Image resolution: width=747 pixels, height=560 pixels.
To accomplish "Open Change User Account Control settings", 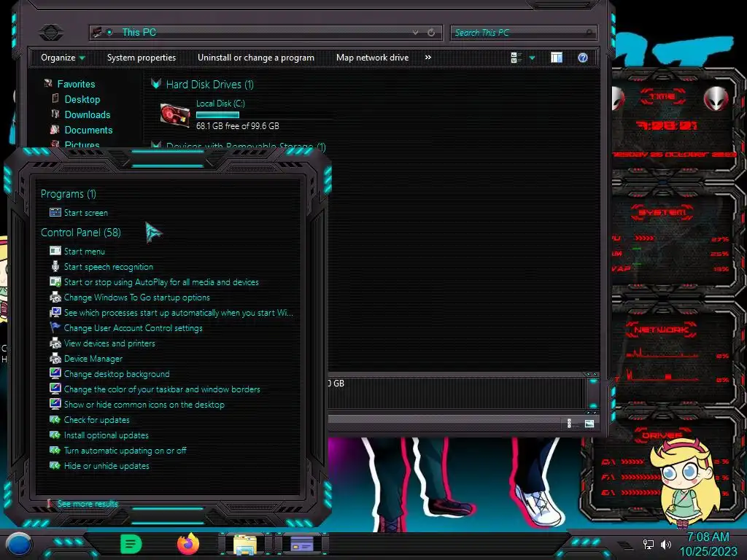I will (x=133, y=327).
